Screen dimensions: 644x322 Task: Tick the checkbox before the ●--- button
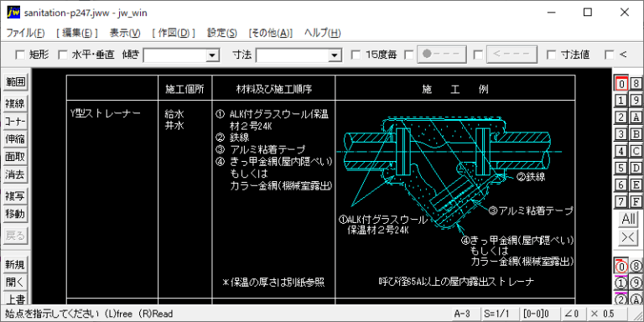point(409,55)
